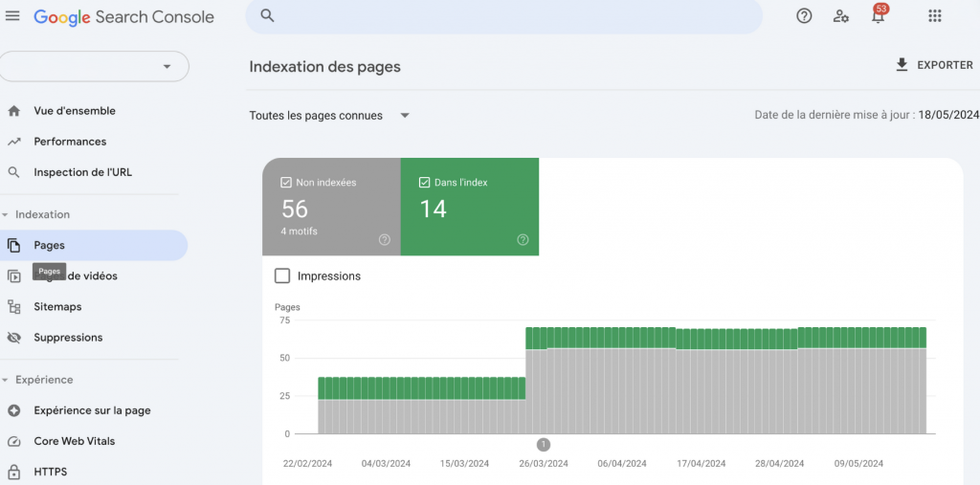Toggle the Non indexées checkbox
Image resolution: width=980 pixels, height=485 pixels.
286,183
